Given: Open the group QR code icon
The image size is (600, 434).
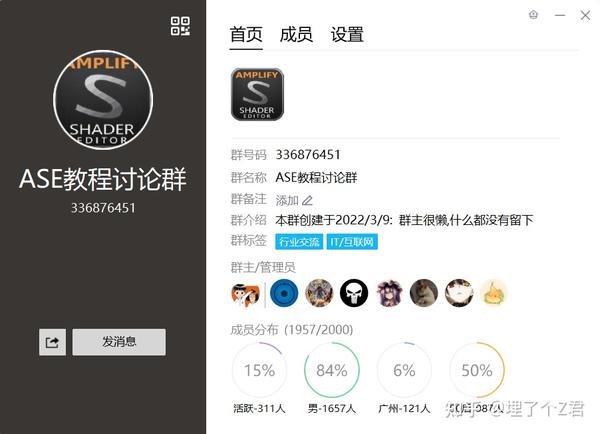Looking at the screenshot, I should pos(180,26).
